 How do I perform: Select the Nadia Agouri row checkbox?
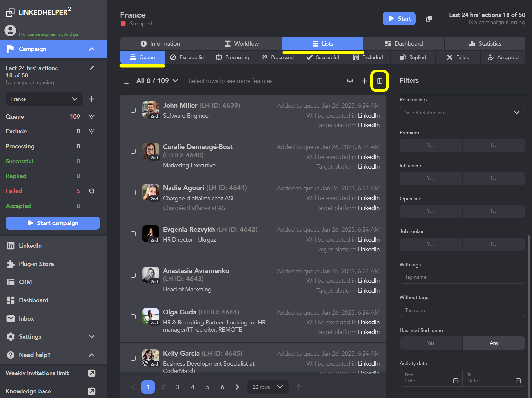(x=133, y=192)
